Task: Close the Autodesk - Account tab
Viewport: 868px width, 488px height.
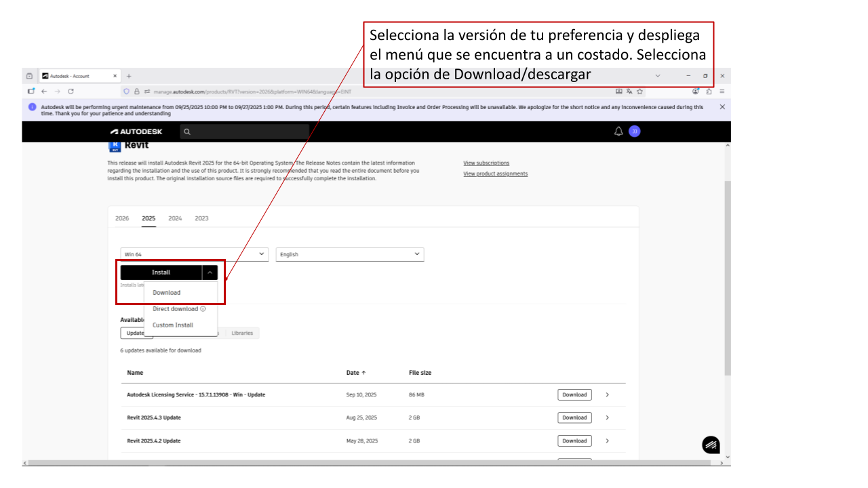Action: [x=115, y=76]
